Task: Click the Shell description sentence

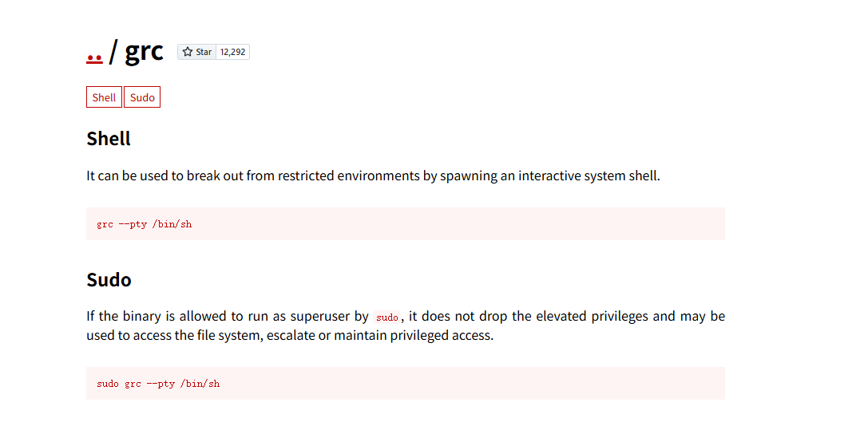Action: (373, 176)
